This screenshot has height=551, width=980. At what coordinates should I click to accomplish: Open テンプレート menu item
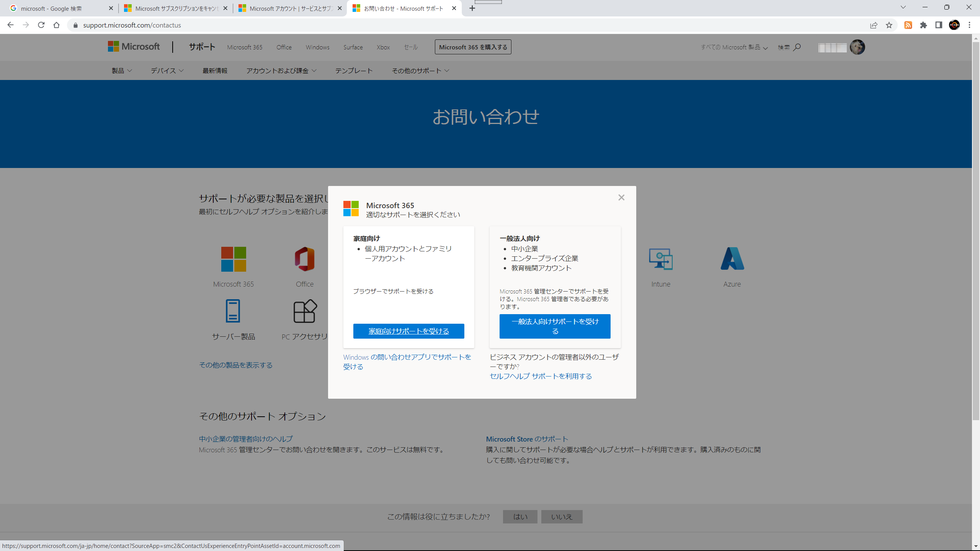[354, 70]
